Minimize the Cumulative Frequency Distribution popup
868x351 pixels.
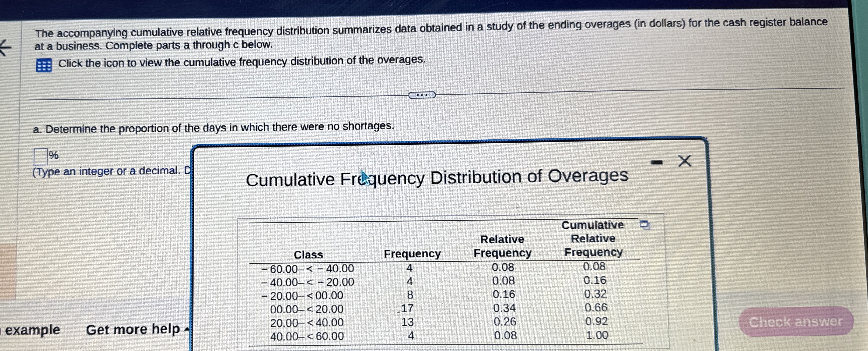tap(656, 162)
